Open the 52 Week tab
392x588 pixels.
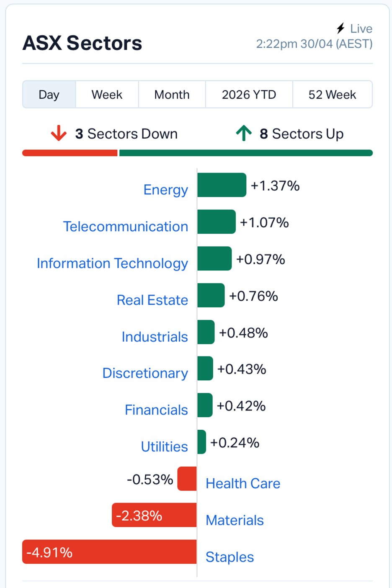tap(332, 95)
